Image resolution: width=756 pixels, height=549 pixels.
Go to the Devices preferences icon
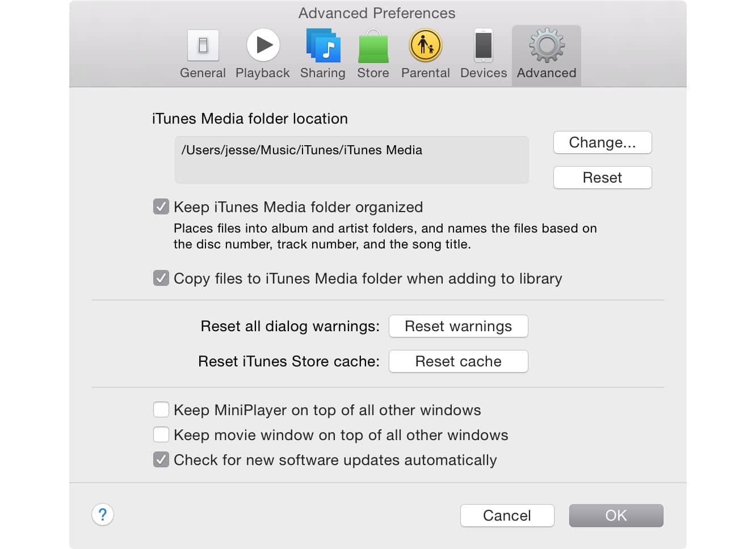coord(484,47)
